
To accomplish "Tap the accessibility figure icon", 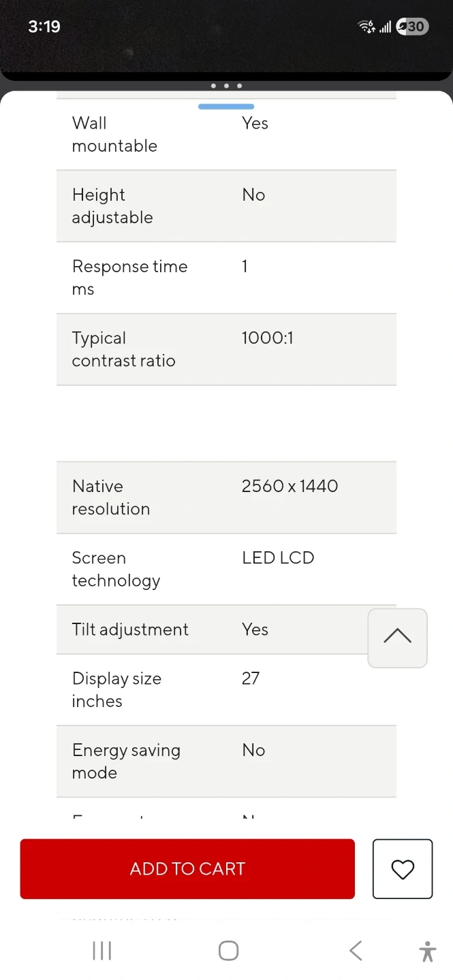I will [x=428, y=951].
